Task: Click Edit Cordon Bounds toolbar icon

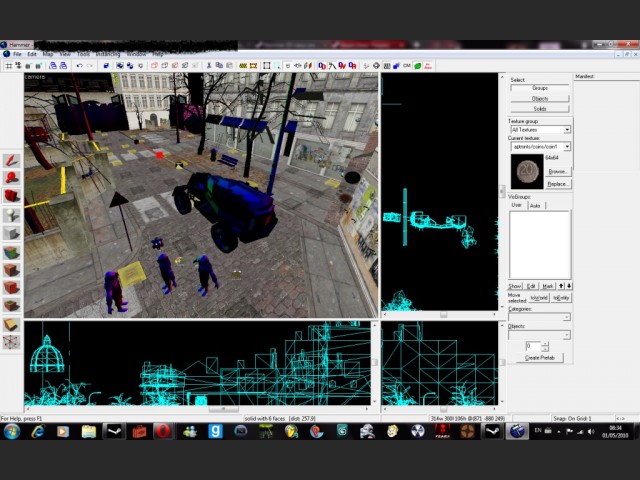Action: point(253,65)
